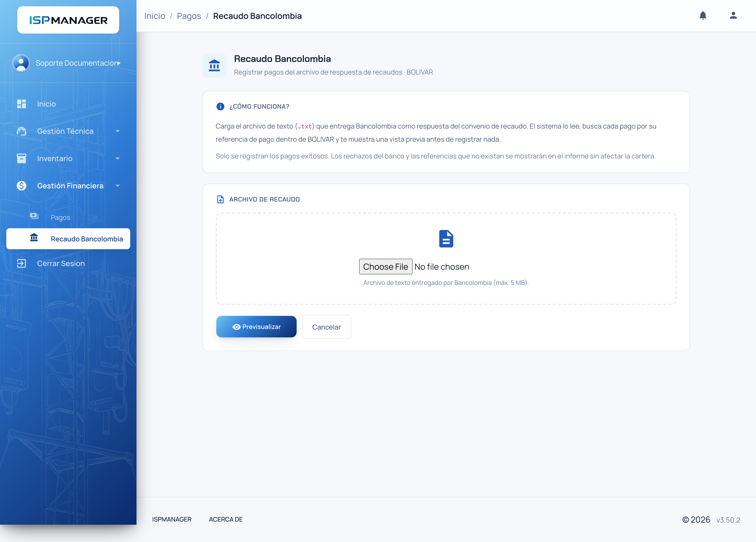This screenshot has width=756, height=542.
Task: Open Gestión Financiera menu item
Action: [68, 185]
